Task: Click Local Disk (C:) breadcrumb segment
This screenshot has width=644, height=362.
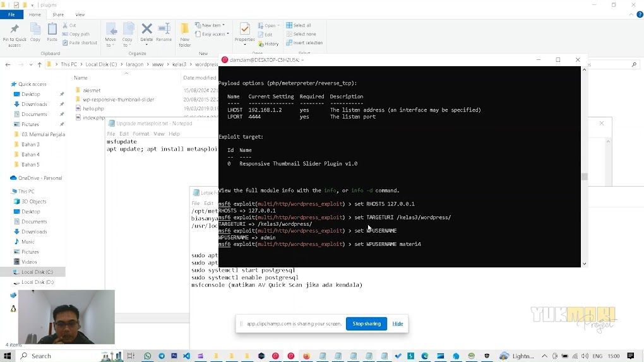Action: click(x=101, y=64)
